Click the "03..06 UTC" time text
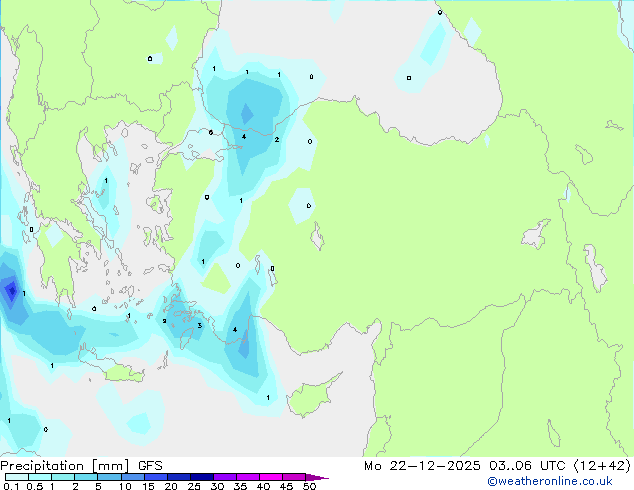634x490 pixels. click(527, 466)
